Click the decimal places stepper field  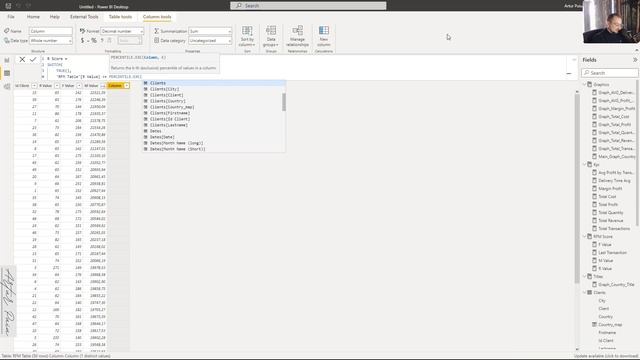tap(129, 40)
